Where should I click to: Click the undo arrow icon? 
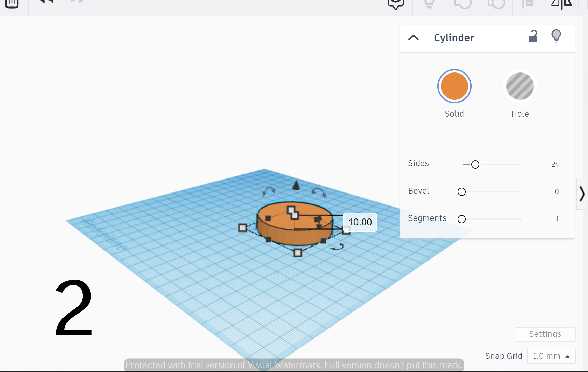pos(46,2)
